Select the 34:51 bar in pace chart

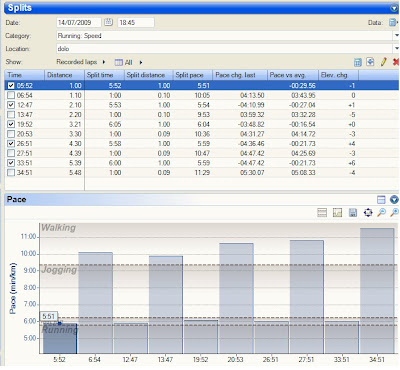click(x=377, y=291)
